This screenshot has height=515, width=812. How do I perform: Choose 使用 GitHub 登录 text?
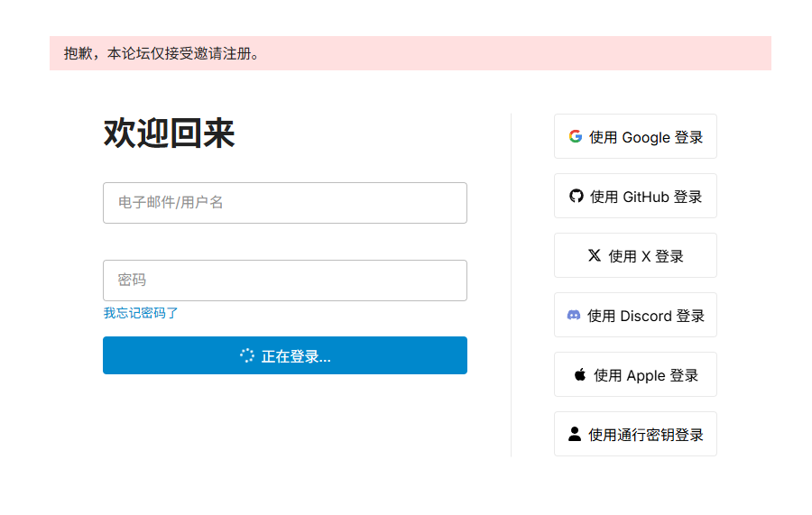[646, 197]
